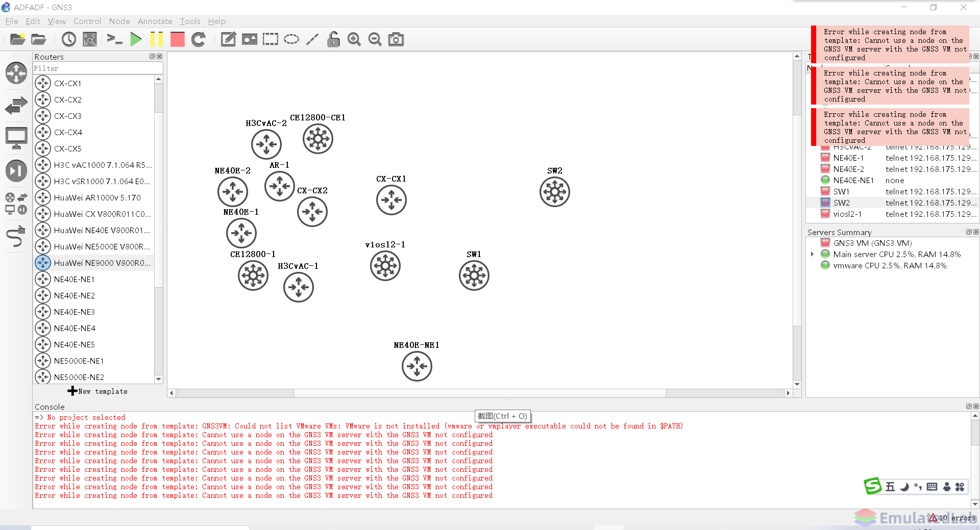The height and width of the screenshot is (530, 980).
Task: Open the Edit menu
Action: point(33,21)
